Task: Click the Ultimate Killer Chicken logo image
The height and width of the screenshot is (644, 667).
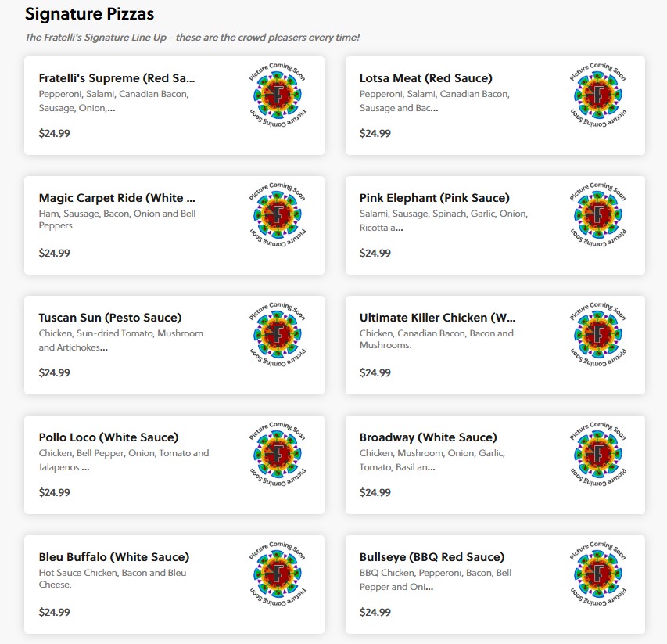Action: coord(599,335)
